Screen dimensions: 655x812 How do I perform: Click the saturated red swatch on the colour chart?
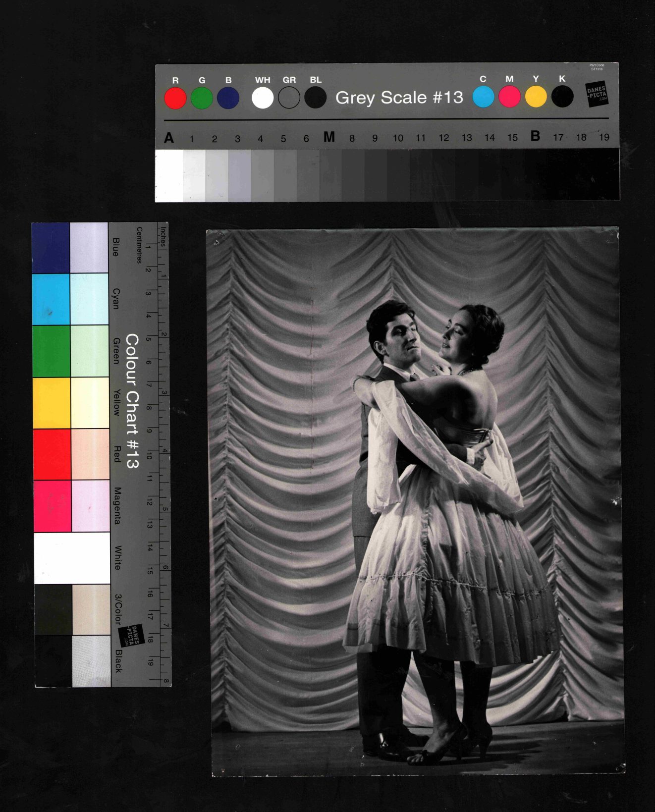(x=52, y=454)
